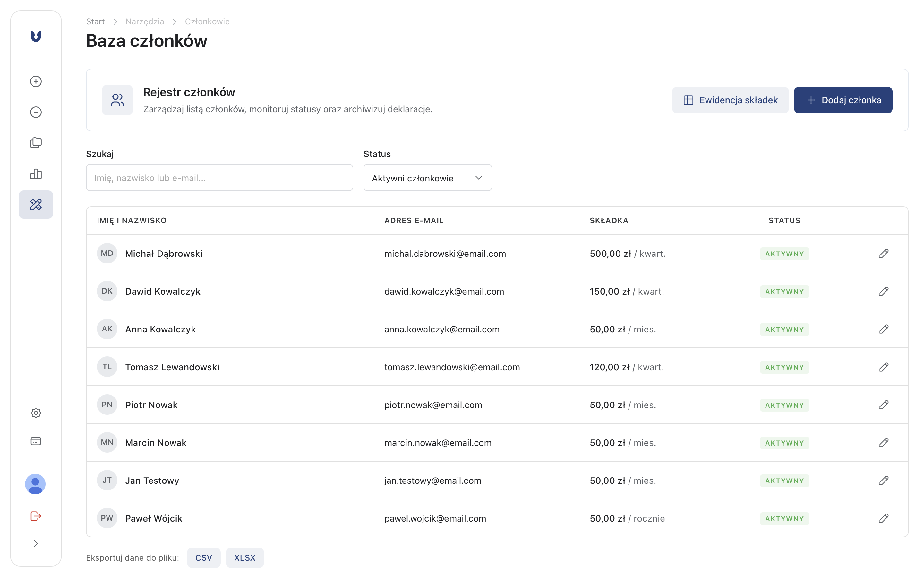Click the plus circle sidebar icon
This screenshot has height=577, width=924.
(36, 81)
